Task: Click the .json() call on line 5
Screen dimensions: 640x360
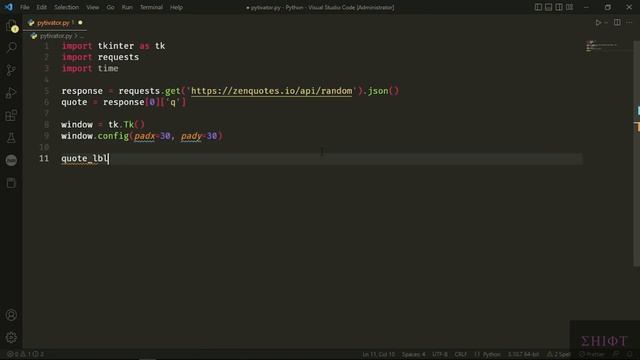Action: (380, 91)
